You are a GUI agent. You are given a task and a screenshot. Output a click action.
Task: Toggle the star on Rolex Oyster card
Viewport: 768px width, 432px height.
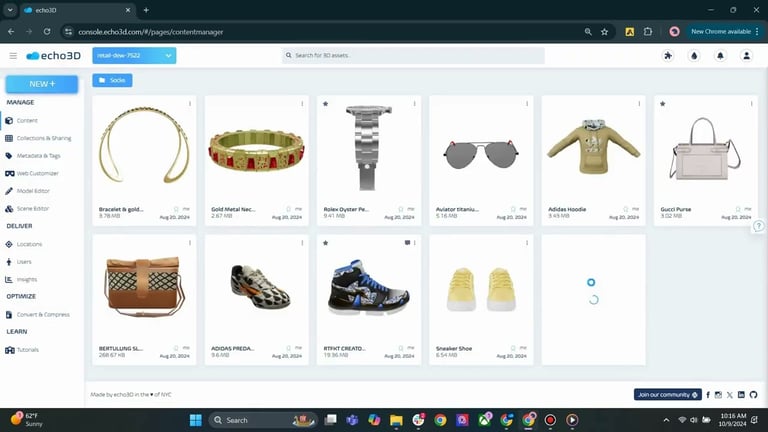click(326, 104)
